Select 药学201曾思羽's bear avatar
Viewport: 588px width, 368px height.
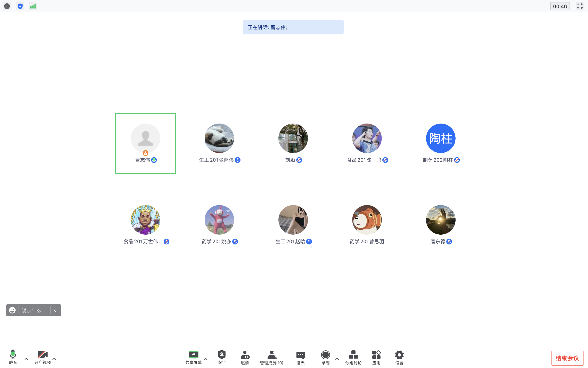click(367, 220)
